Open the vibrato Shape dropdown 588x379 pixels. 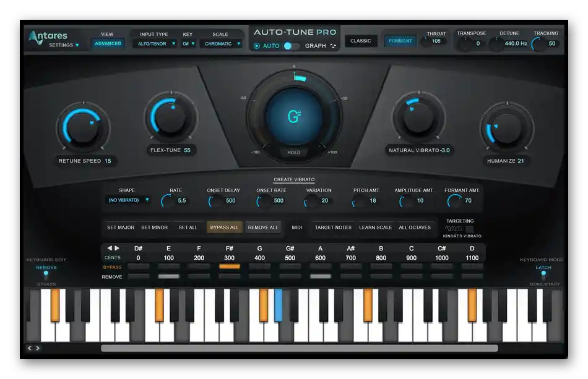click(128, 200)
